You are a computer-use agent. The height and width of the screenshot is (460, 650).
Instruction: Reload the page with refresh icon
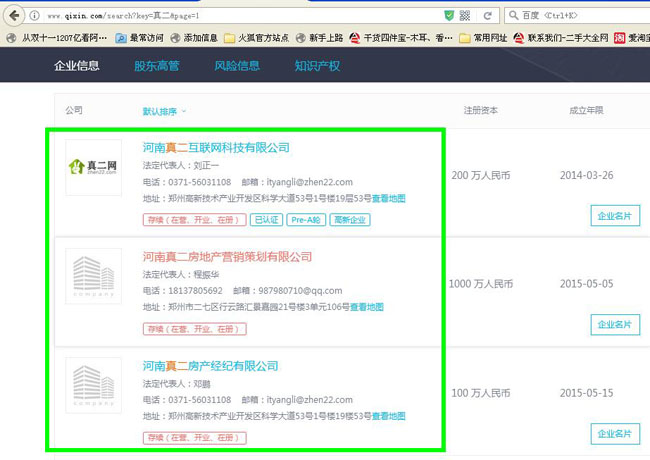(x=488, y=16)
